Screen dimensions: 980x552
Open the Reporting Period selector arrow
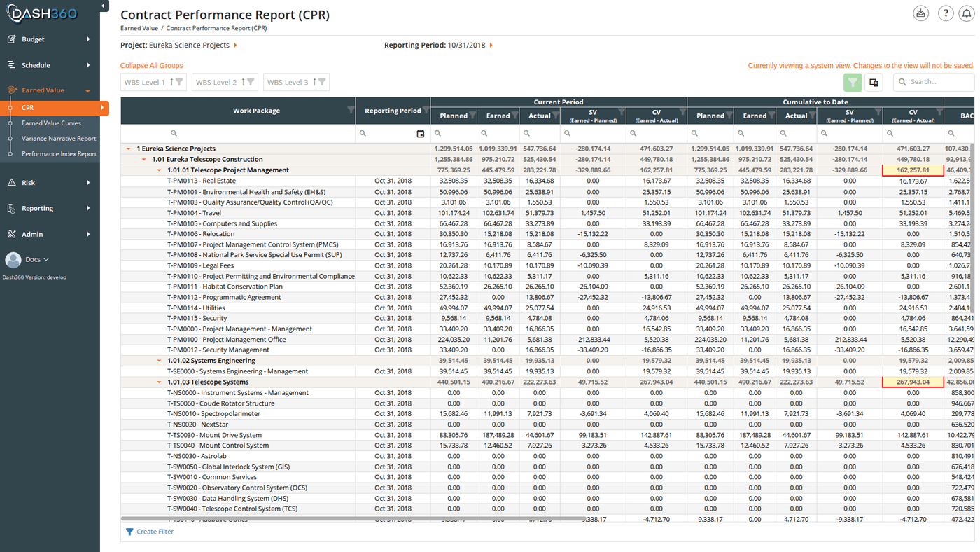pyautogui.click(x=491, y=46)
